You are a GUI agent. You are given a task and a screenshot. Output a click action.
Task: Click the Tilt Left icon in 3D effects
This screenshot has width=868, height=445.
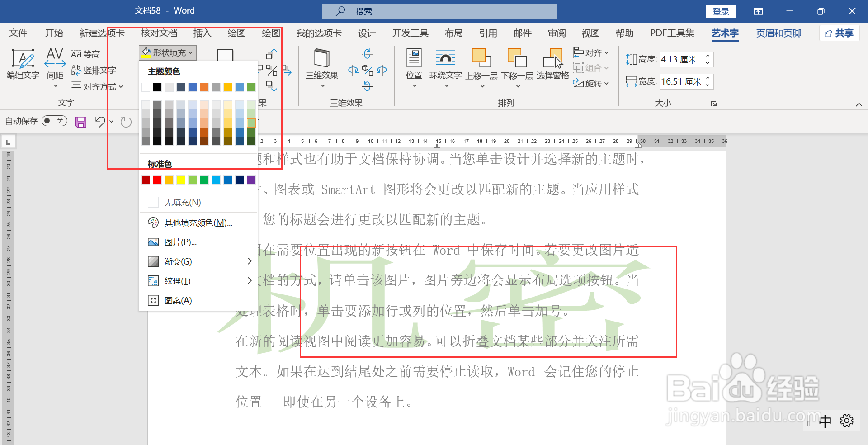(x=353, y=70)
